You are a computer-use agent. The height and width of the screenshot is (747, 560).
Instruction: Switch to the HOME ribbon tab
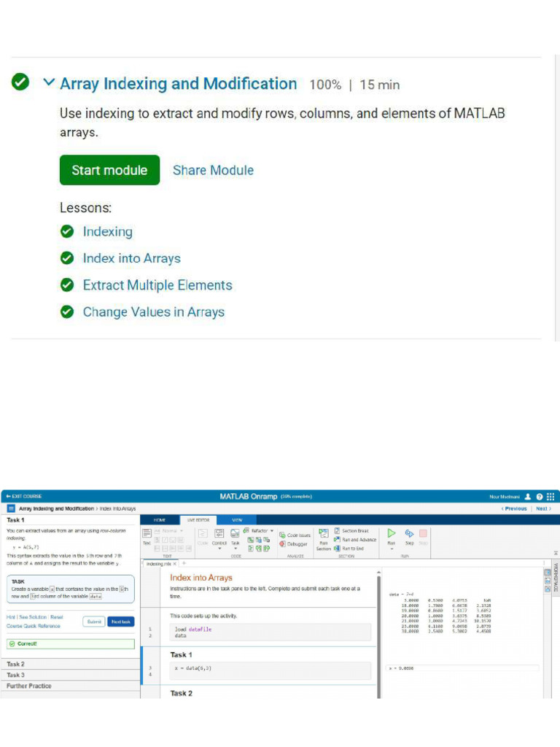point(159,519)
